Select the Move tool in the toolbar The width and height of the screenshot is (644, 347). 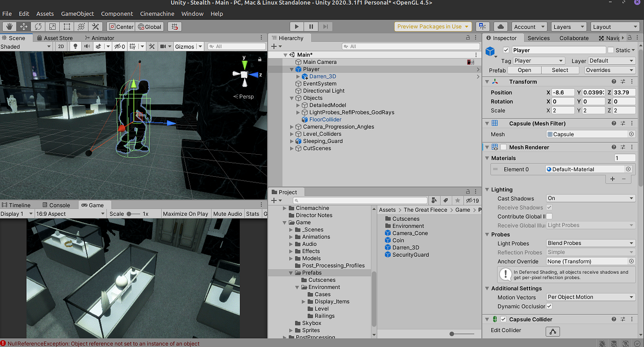coord(23,27)
